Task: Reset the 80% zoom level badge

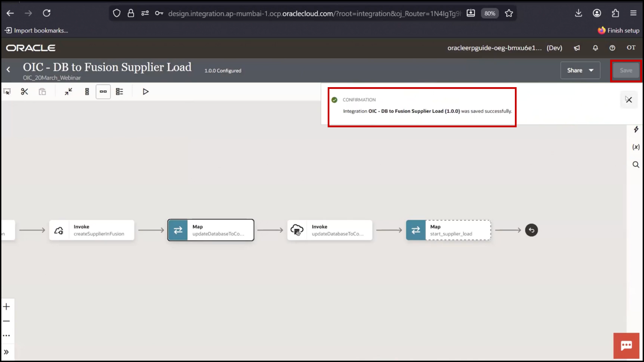Action: click(x=490, y=13)
